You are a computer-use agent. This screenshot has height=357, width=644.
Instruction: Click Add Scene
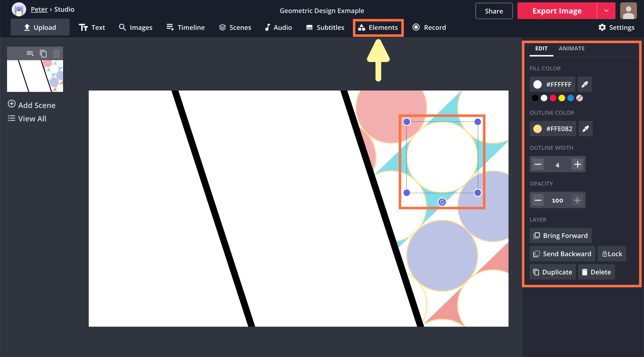[x=32, y=105]
